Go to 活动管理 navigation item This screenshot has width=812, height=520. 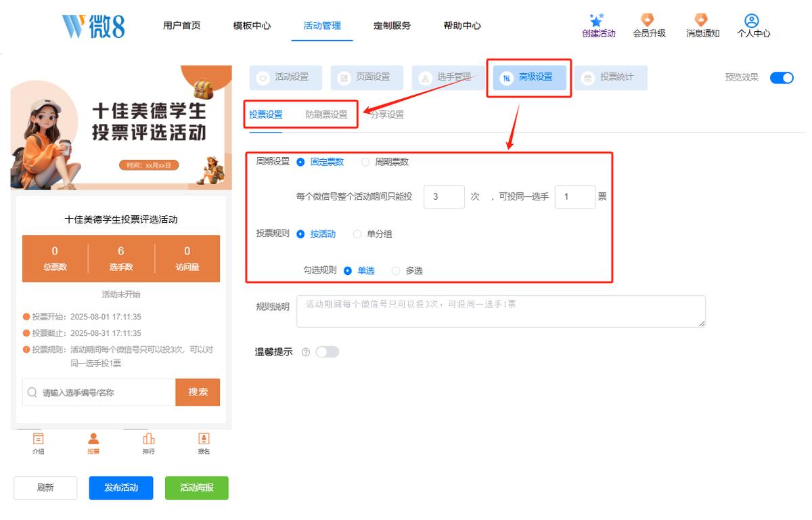coord(322,26)
